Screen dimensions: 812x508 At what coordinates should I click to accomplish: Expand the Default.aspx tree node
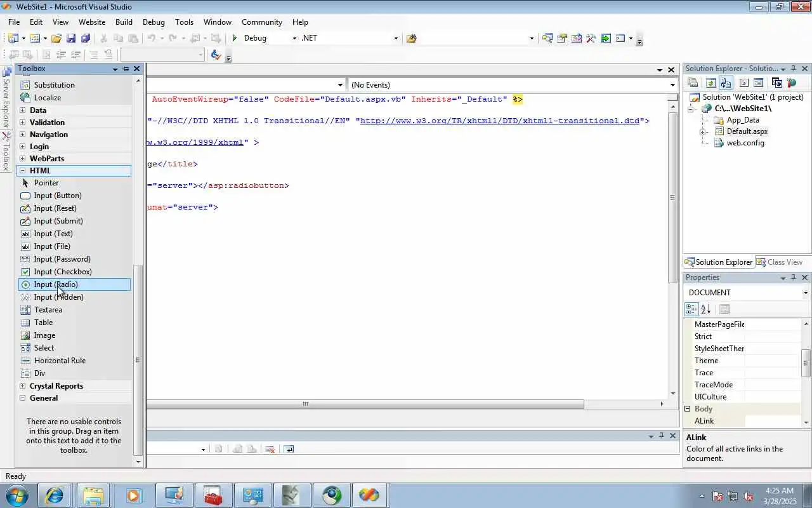(703, 132)
